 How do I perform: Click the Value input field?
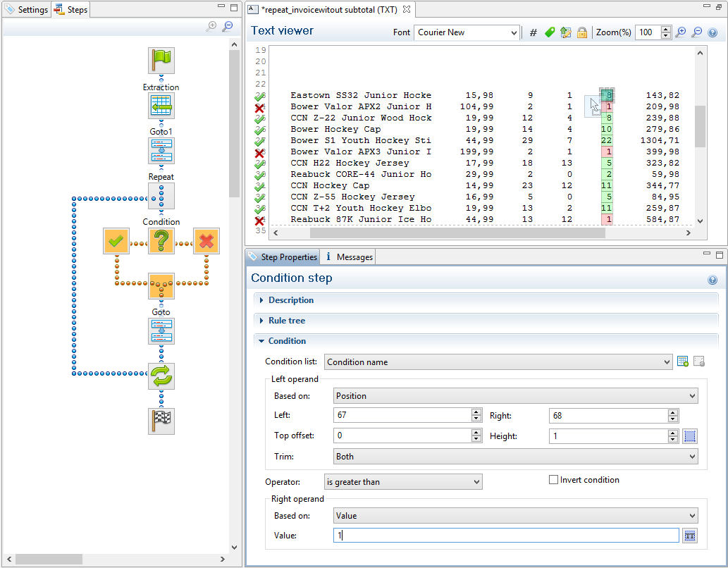click(x=506, y=536)
